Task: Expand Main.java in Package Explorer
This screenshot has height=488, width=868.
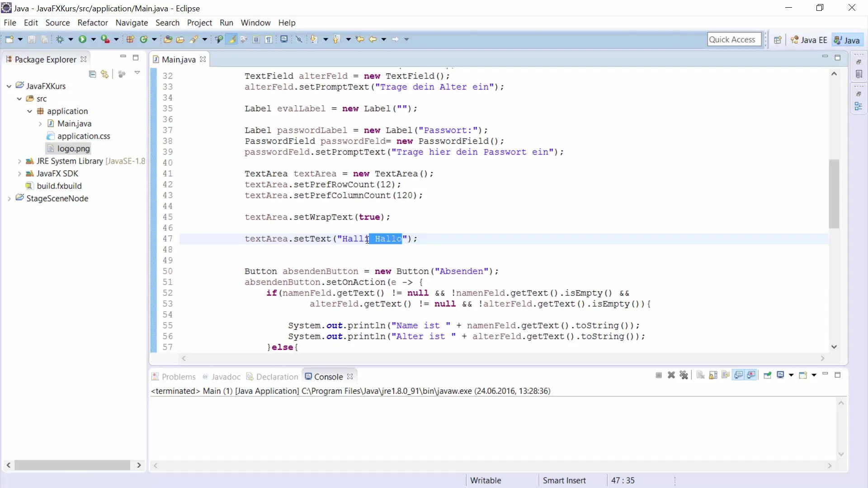Action: pyautogui.click(x=40, y=123)
